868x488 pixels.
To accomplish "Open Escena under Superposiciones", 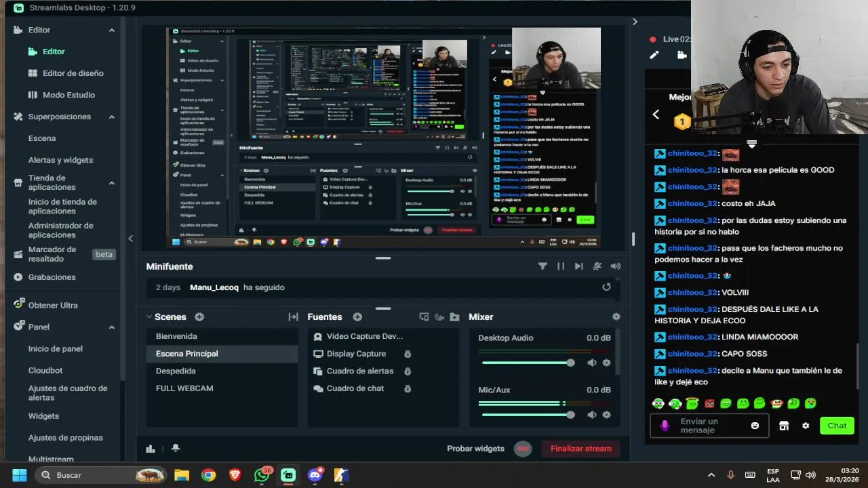I will [42, 138].
